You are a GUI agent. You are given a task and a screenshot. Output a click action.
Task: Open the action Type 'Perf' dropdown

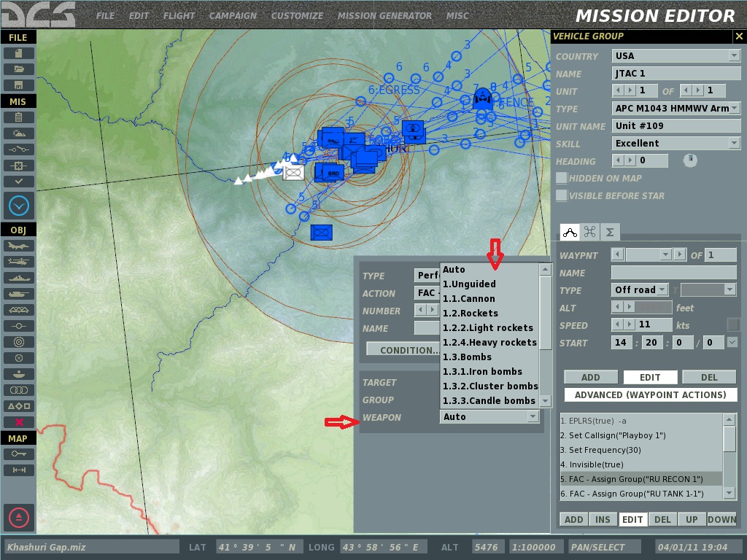pyautogui.click(x=427, y=275)
